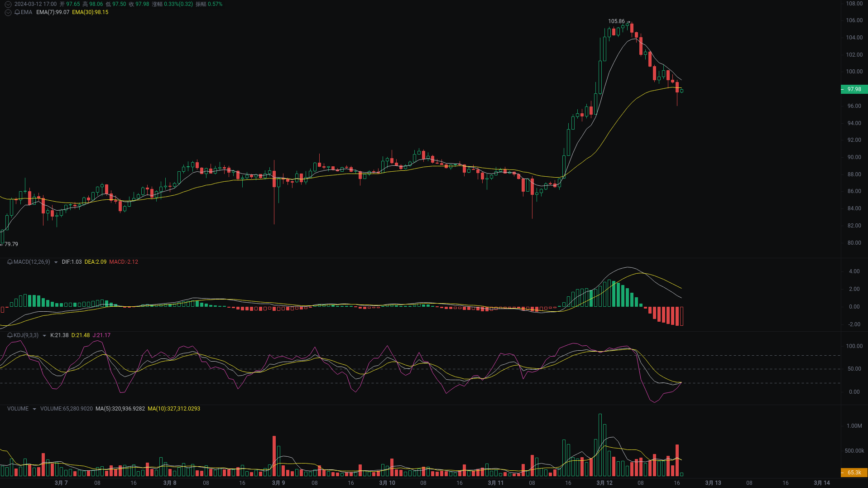868x488 pixels.
Task: Toggle the EMA row visibility chevron
Action: tap(8, 12)
